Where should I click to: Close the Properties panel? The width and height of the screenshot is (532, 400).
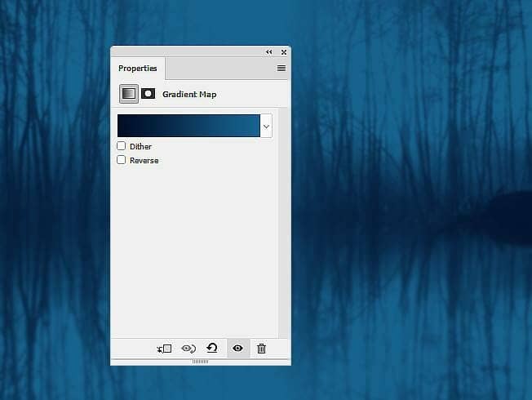pyautogui.click(x=284, y=52)
